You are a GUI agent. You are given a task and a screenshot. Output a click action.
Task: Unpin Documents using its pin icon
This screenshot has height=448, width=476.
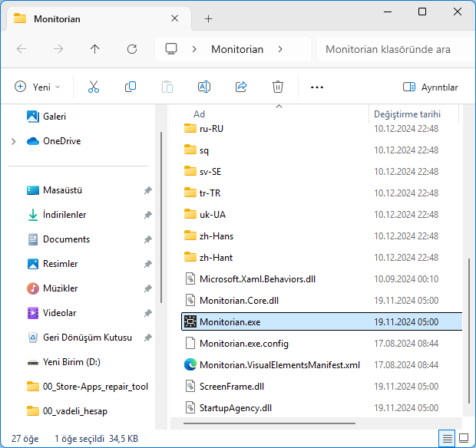(148, 239)
